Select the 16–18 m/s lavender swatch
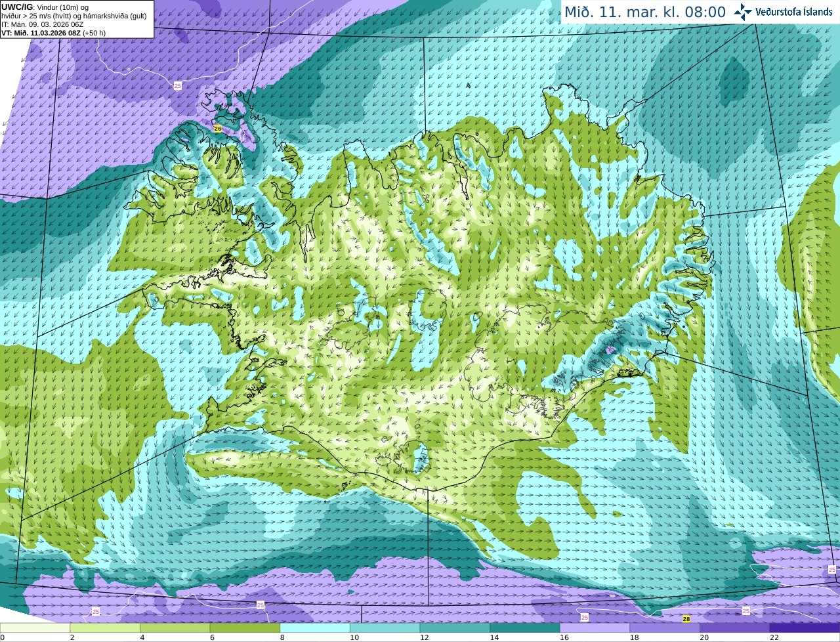 point(595,628)
